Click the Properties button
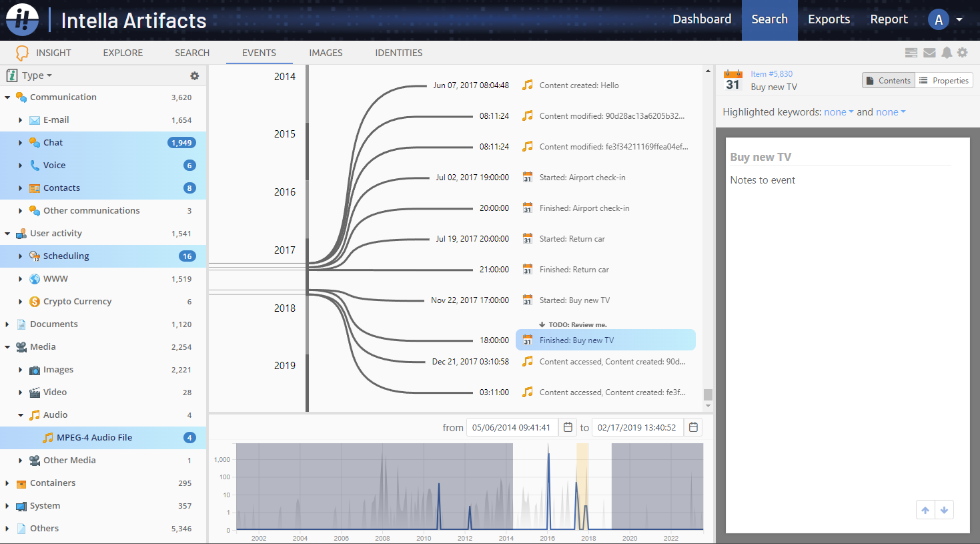This screenshot has height=544, width=980. tap(944, 81)
